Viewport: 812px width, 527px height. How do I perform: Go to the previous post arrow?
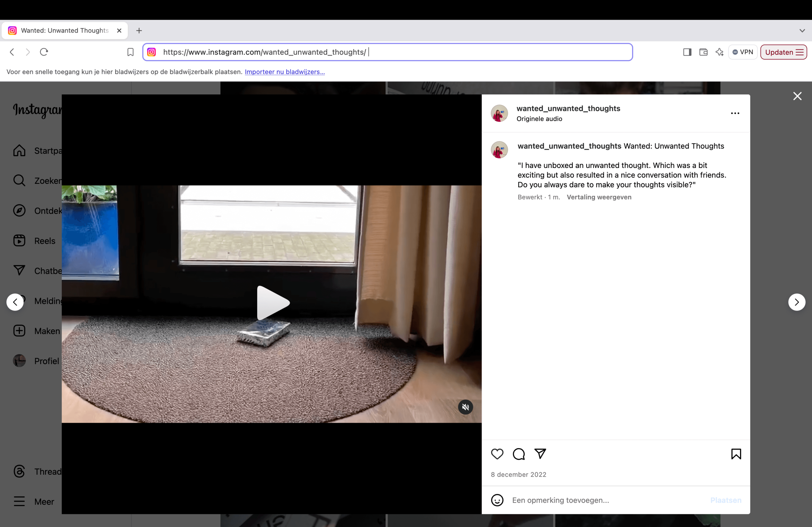(15, 302)
